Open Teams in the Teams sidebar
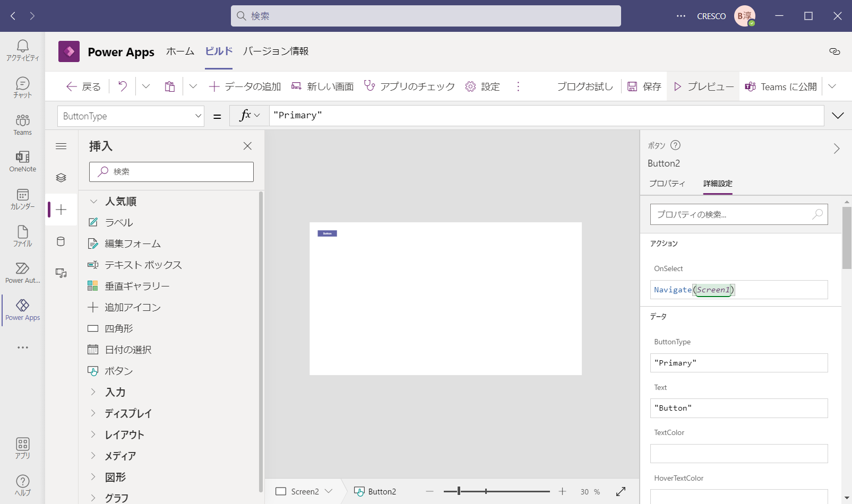852x504 pixels. coord(22,125)
